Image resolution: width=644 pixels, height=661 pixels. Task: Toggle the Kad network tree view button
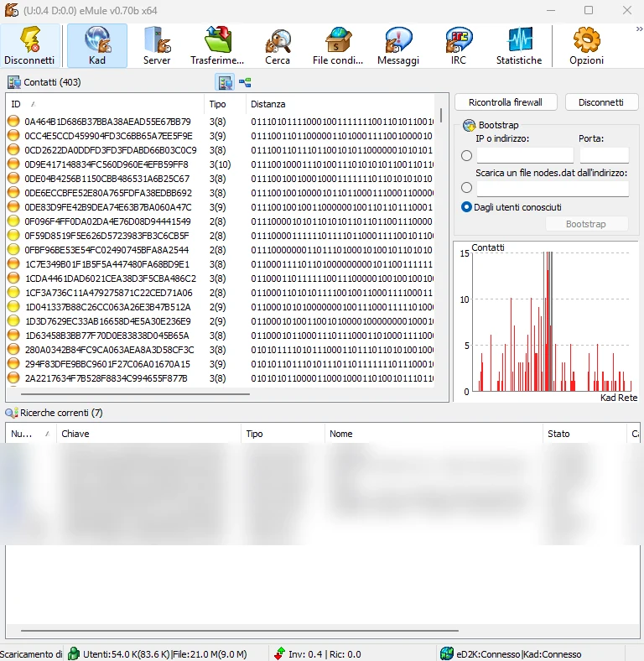click(x=245, y=82)
